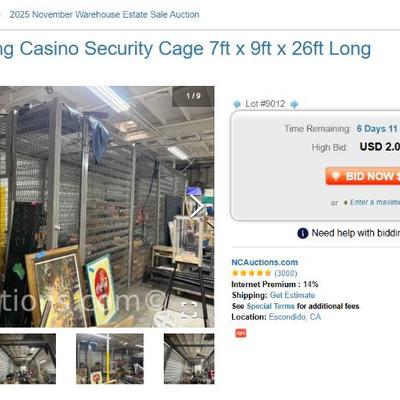400x400 pixels.
Task: Select the first thumbnail below main photo
Action: point(28,359)
